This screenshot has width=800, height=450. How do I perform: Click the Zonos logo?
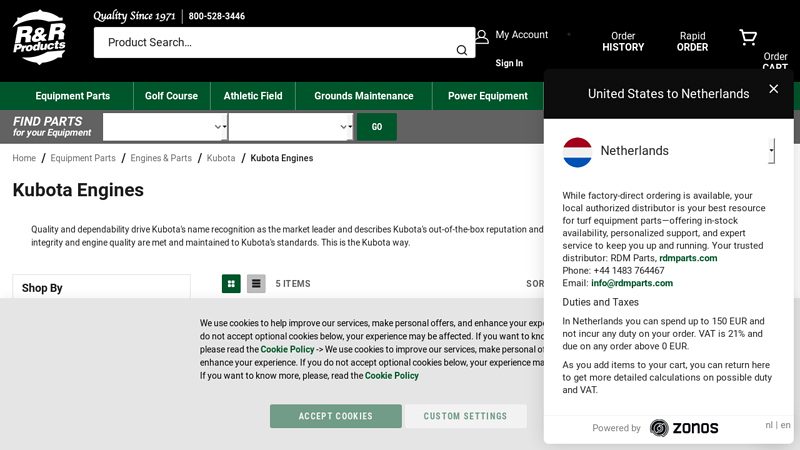click(684, 428)
